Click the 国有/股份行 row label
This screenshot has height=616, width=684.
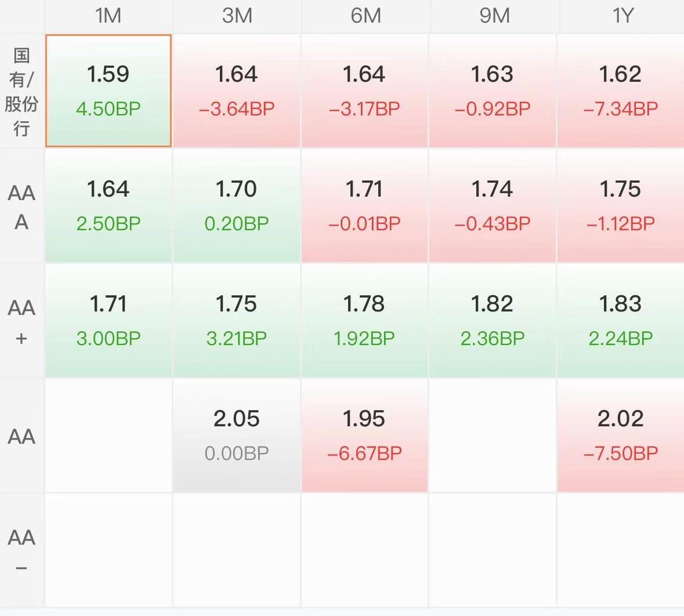[x=22, y=90]
